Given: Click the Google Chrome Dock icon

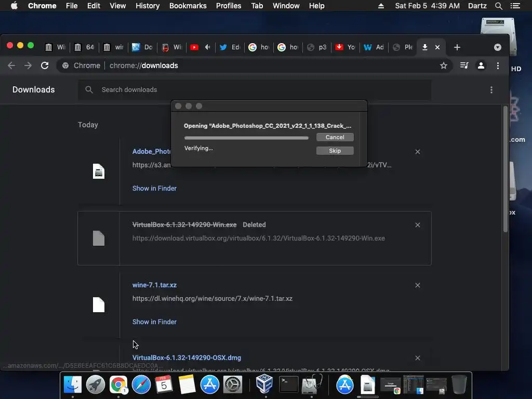Looking at the screenshot, I should click(118, 385).
